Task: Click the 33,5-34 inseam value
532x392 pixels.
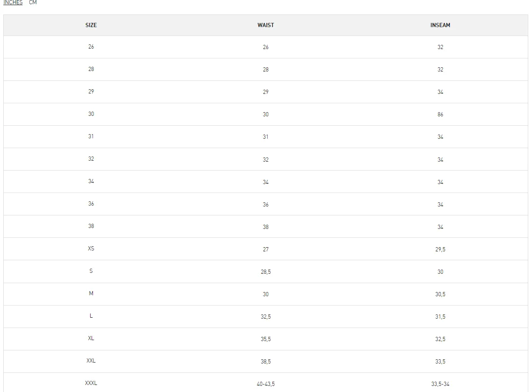Action: click(x=440, y=384)
